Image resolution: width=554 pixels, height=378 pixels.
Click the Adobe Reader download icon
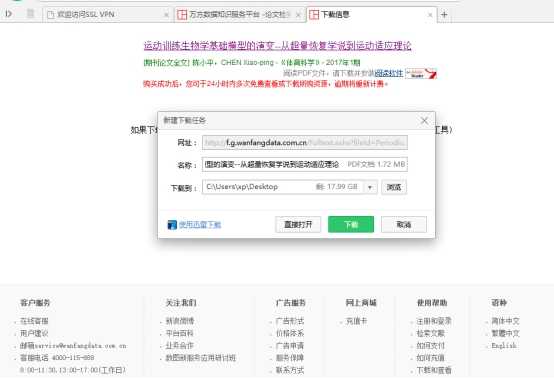point(421,73)
